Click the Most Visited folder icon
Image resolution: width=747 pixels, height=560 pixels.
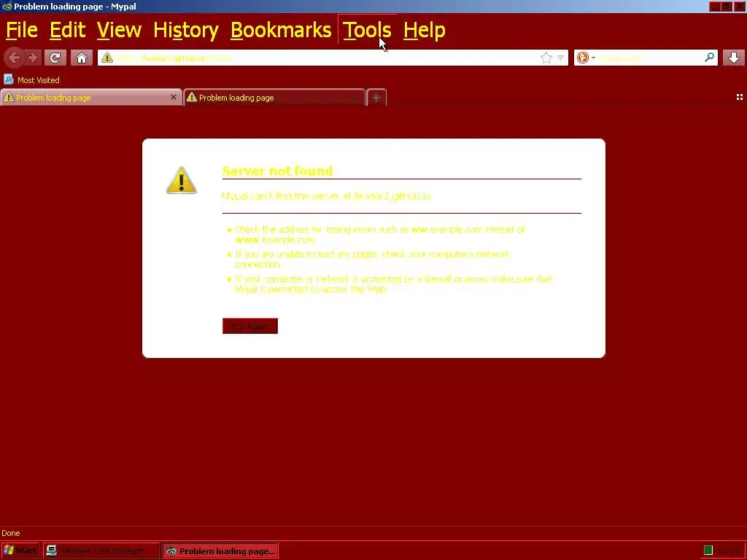tap(9, 79)
